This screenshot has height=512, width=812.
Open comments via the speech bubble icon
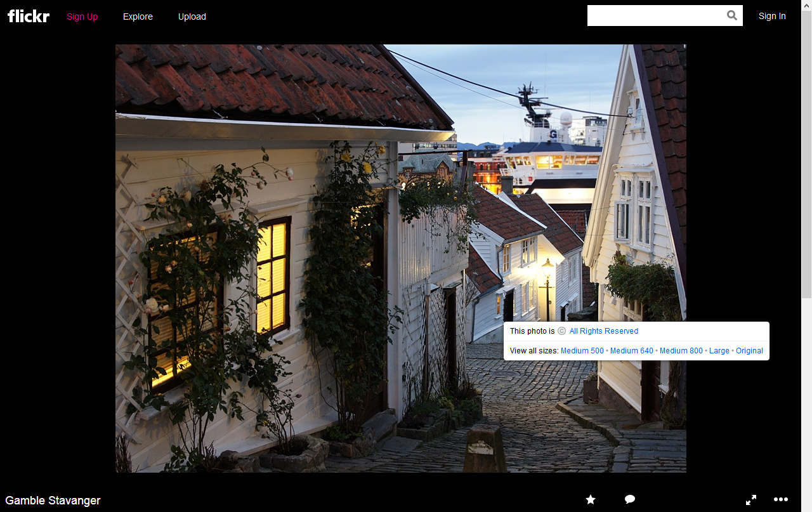(x=630, y=500)
